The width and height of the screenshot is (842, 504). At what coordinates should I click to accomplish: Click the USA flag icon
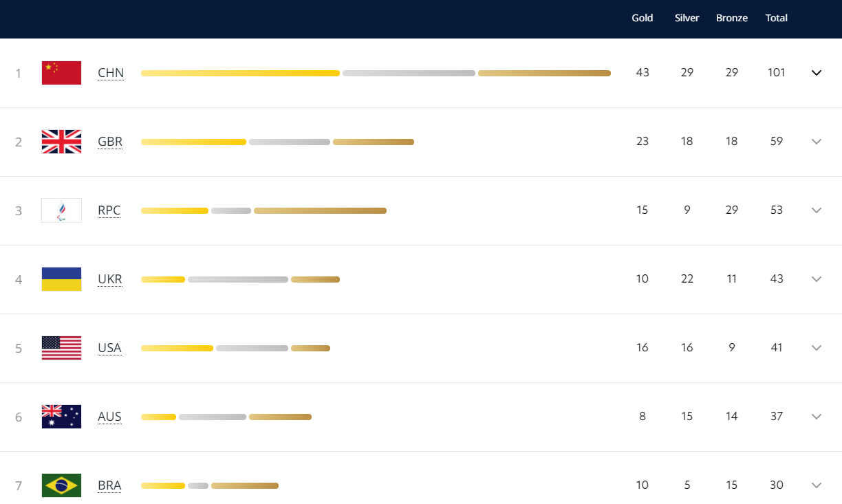point(61,348)
